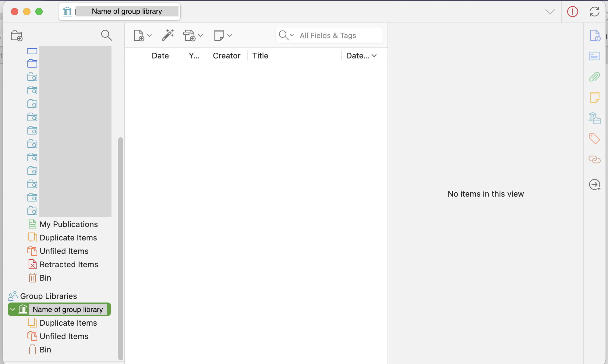608x364 pixels.
Task: Click the Locate arrow-circle icon
Action: [594, 184]
